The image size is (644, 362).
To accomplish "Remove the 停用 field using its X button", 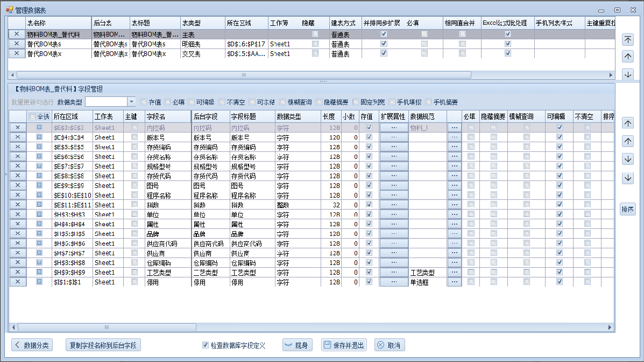I will [17, 282].
